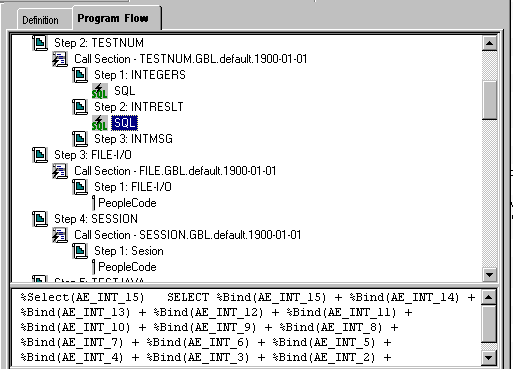
Task: Click %Bind(AE_INT_8) in the SQL text
Action: pyautogui.click(x=331, y=327)
